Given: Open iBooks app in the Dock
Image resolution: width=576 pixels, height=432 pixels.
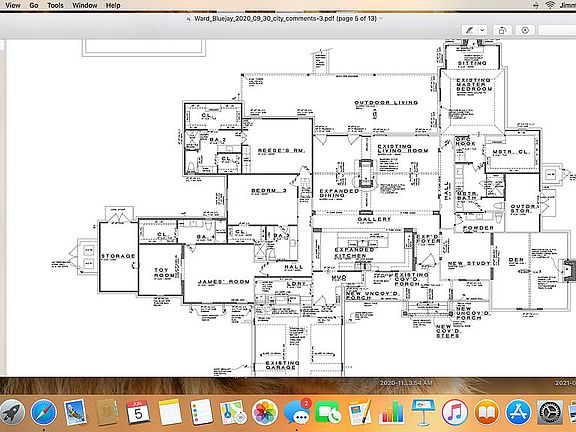Looking at the screenshot, I should coord(486,412).
